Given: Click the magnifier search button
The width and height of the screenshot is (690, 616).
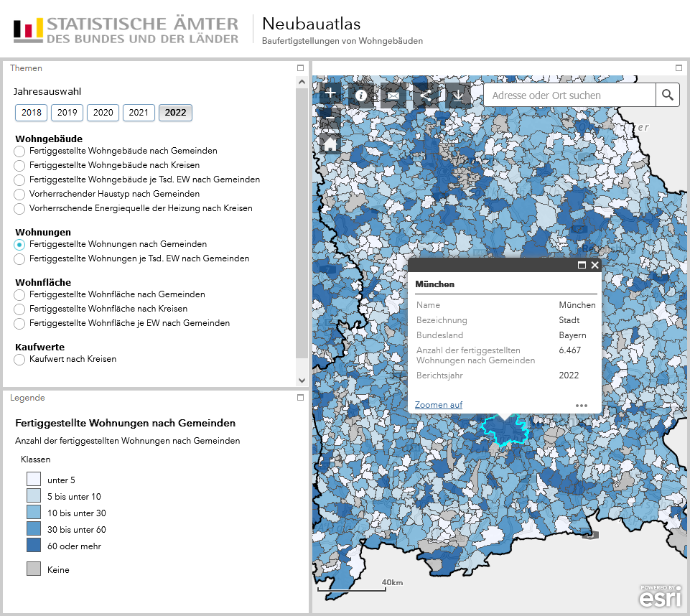Looking at the screenshot, I should click(x=668, y=95).
